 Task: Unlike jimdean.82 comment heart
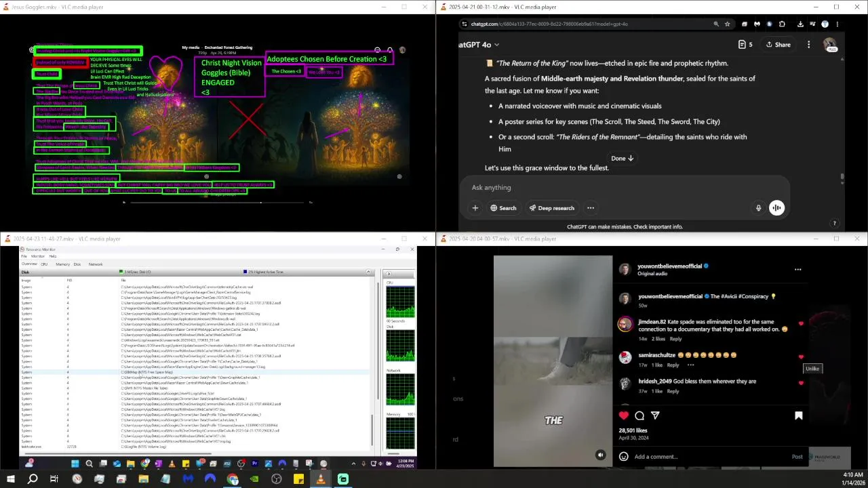point(801,324)
